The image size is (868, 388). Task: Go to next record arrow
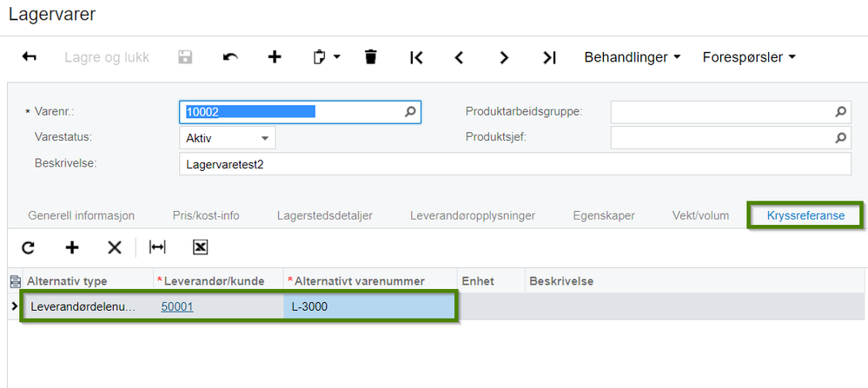tap(503, 57)
